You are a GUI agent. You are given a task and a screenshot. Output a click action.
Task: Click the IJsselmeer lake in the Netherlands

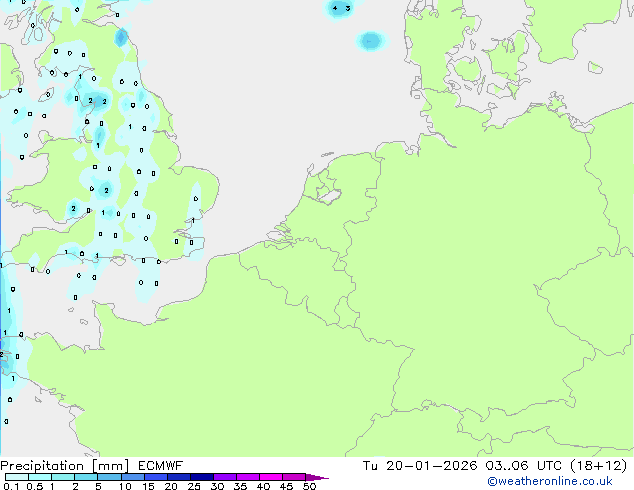[325, 190]
